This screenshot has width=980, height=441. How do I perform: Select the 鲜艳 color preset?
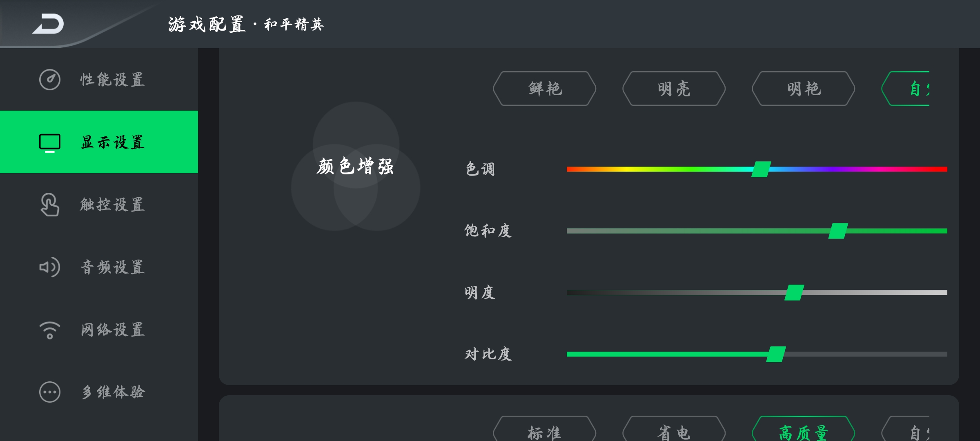(x=545, y=89)
